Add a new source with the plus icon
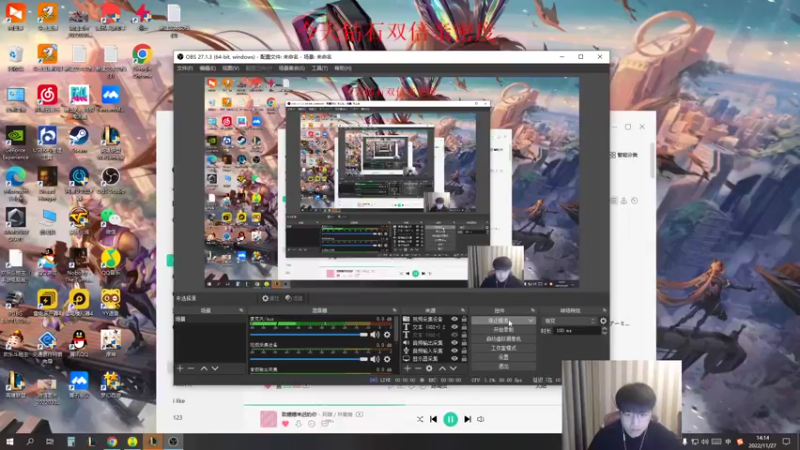Image resolution: width=800 pixels, height=450 pixels. tap(407, 368)
